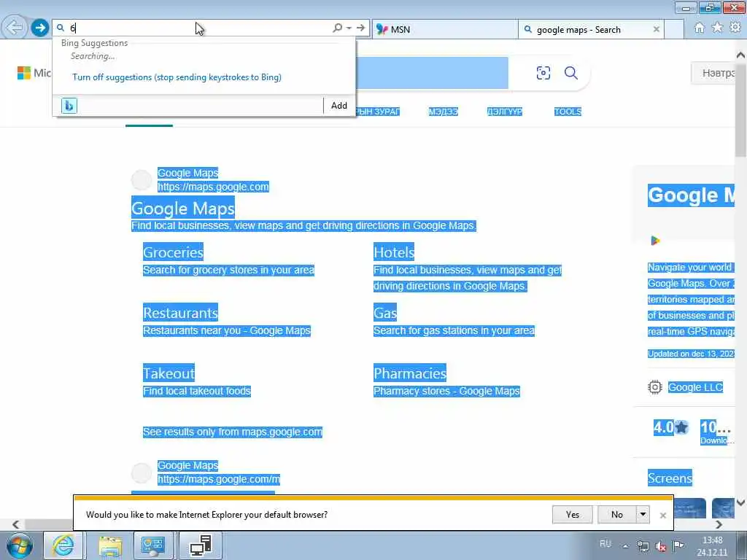Switch to the google maps - Search tab
The image size is (747, 560).
(x=591, y=29)
